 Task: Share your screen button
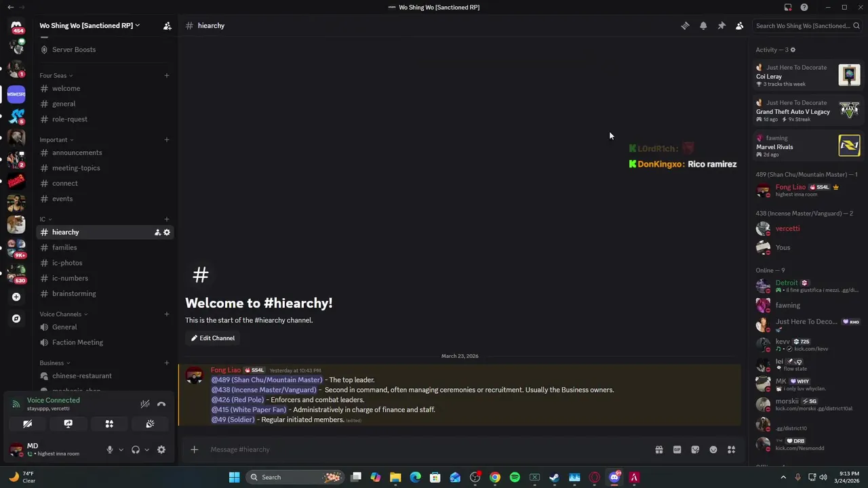click(68, 424)
